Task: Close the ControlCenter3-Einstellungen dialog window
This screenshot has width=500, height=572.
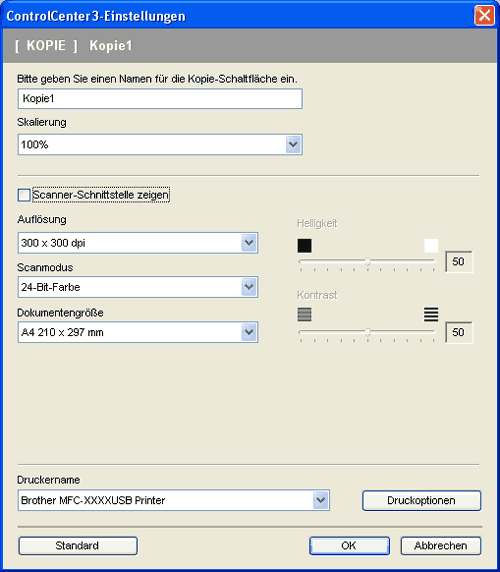Action: [484, 16]
